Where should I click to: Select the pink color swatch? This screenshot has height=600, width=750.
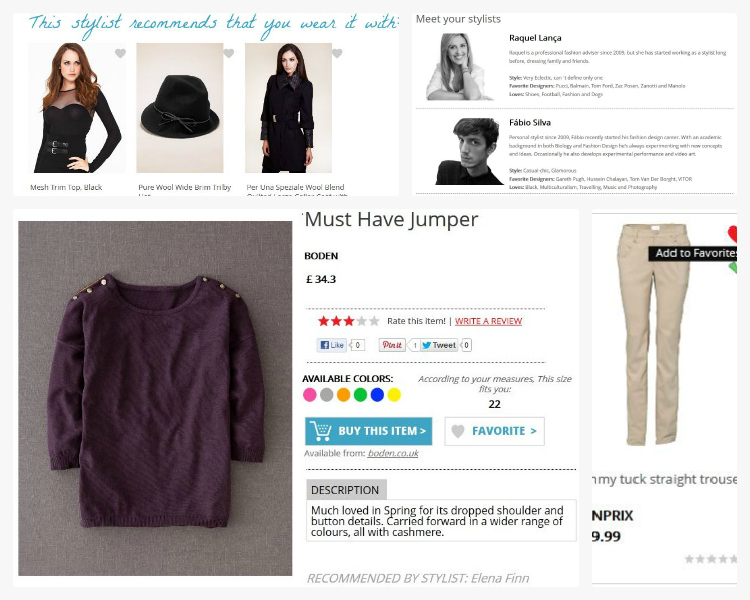310,395
